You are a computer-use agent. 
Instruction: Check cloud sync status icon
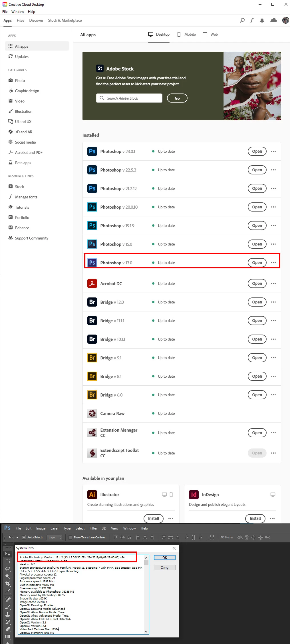pyautogui.click(x=273, y=20)
